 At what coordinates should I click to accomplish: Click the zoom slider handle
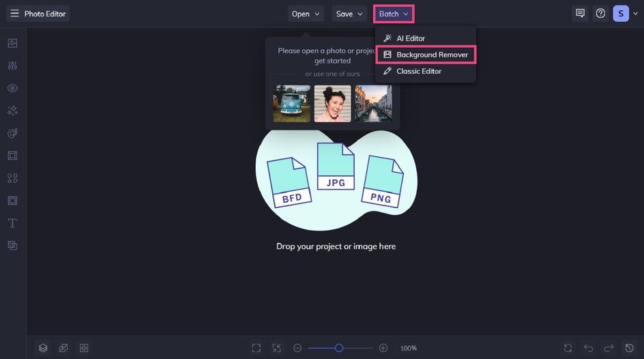(339, 348)
